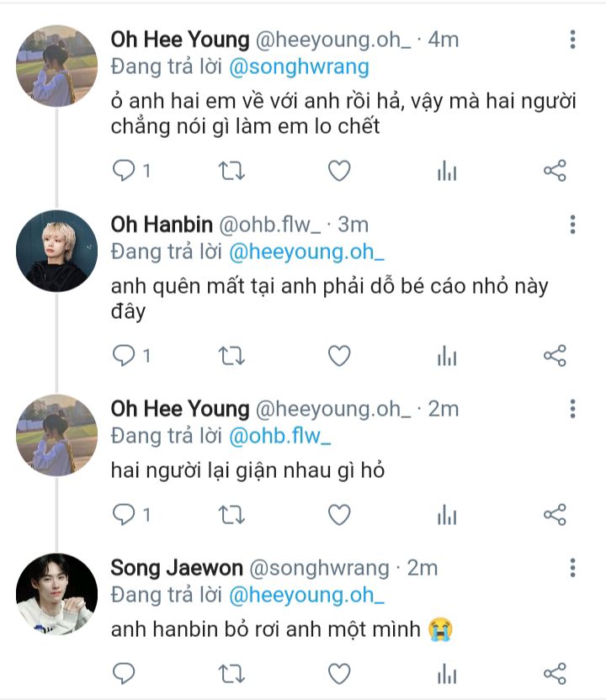Viewport: 606px width, 700px height.
Task: Open more options menu on Song Jaewon's tweet
Action: pos(572,567)
